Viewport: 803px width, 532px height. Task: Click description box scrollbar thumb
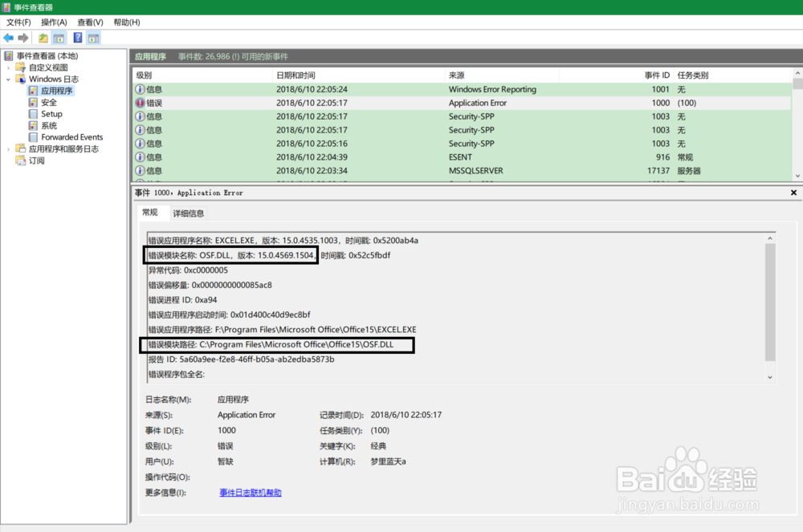pyautogui.click(x=770, y=303)
